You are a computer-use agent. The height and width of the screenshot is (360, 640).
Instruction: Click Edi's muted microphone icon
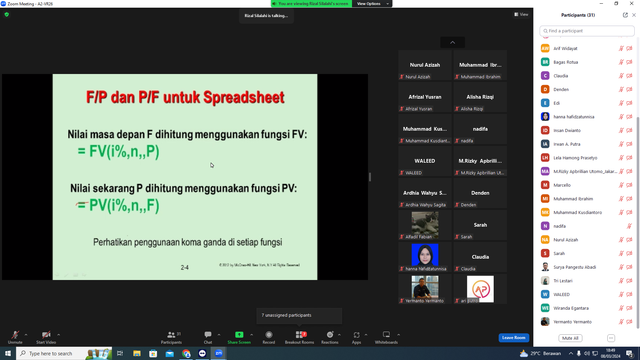click(x=621, y=103)
